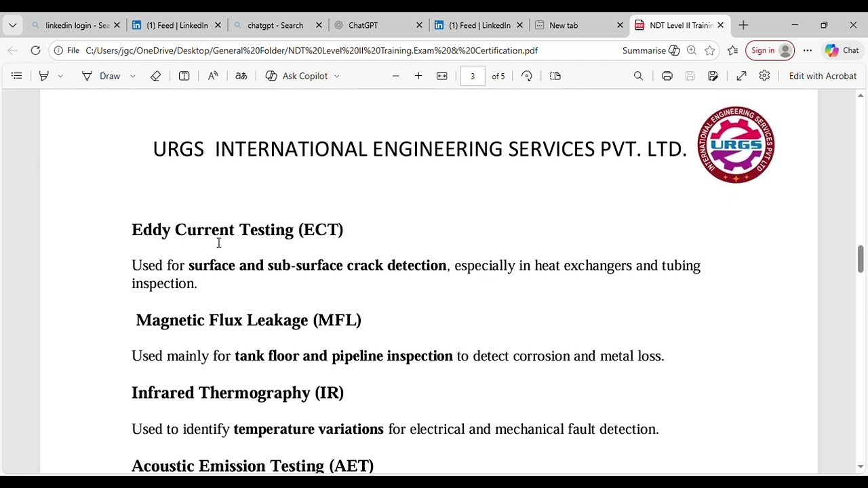Switch to the second Feed LinkedIn tab
The image size is (868, 488).
(x=479, y=25)
